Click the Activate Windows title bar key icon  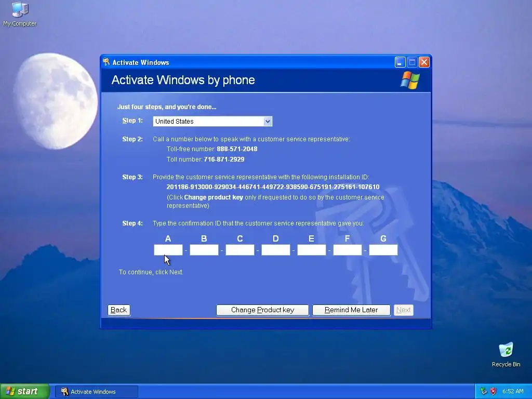[x=106, y=62]
